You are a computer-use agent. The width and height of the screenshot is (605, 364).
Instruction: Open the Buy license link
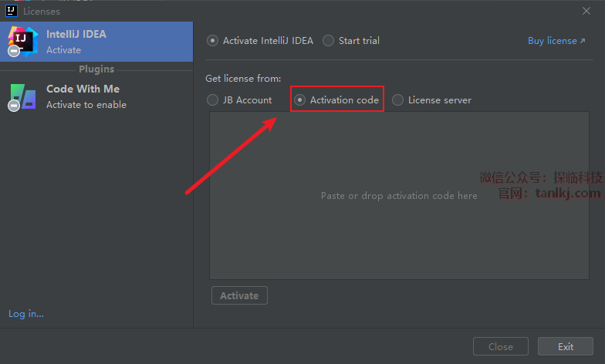point(552,41)
